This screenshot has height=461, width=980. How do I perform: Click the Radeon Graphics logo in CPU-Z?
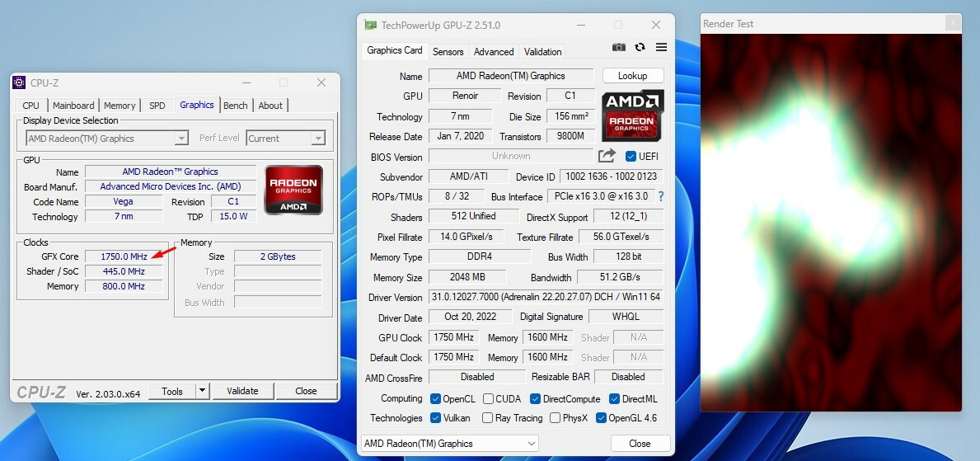click(x=293, y=191)
